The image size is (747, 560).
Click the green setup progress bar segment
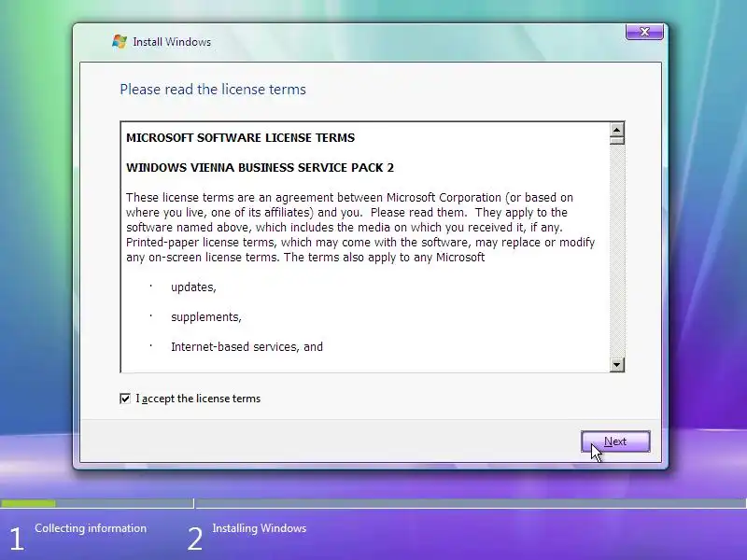click(28, 503)
